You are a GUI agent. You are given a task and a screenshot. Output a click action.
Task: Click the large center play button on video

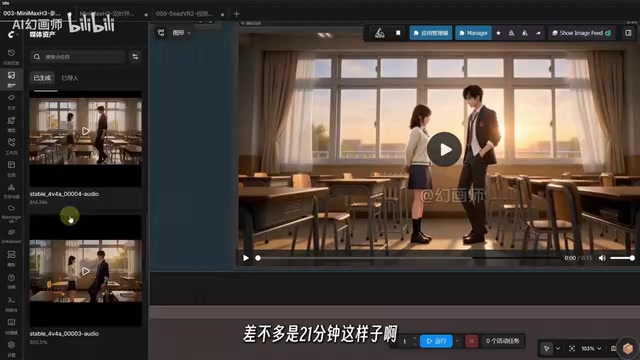pos(444,149)
